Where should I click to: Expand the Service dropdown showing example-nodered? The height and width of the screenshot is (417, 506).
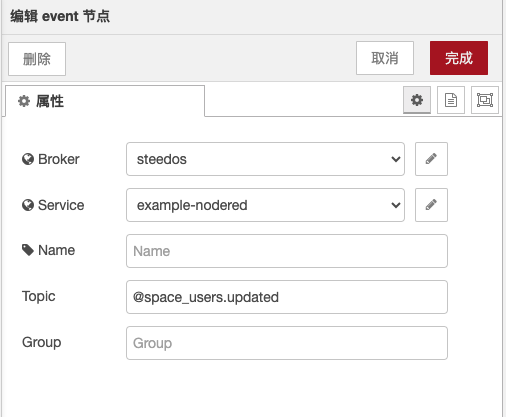(265, 205)
